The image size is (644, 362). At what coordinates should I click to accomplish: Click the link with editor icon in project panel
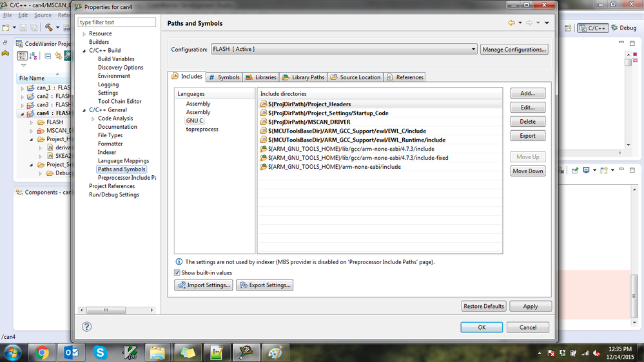coord(58,56)
